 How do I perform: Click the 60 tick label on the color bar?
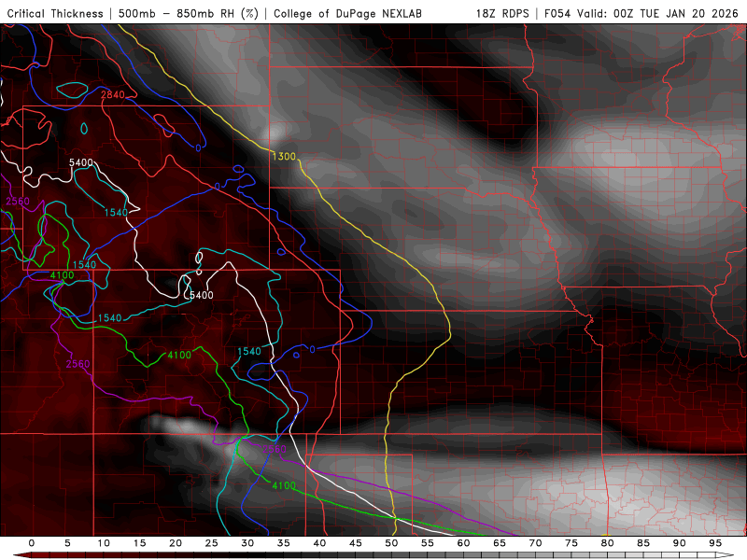(463, 543)
